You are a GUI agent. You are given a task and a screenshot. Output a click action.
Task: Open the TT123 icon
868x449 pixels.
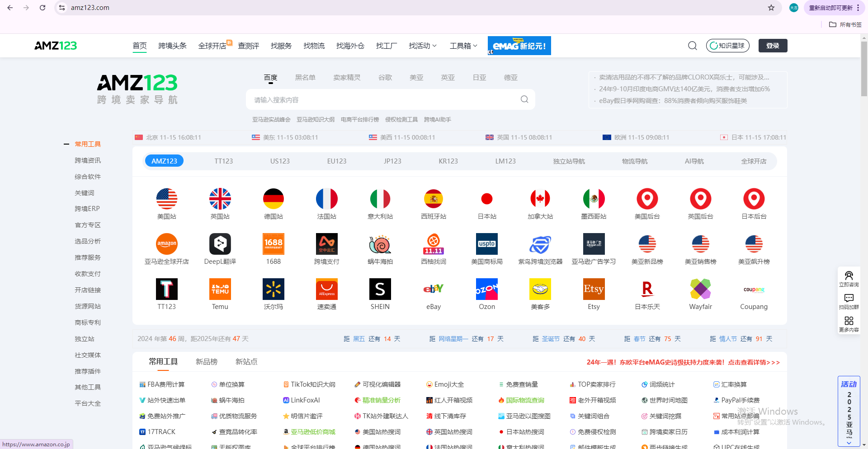coord(167,289)
